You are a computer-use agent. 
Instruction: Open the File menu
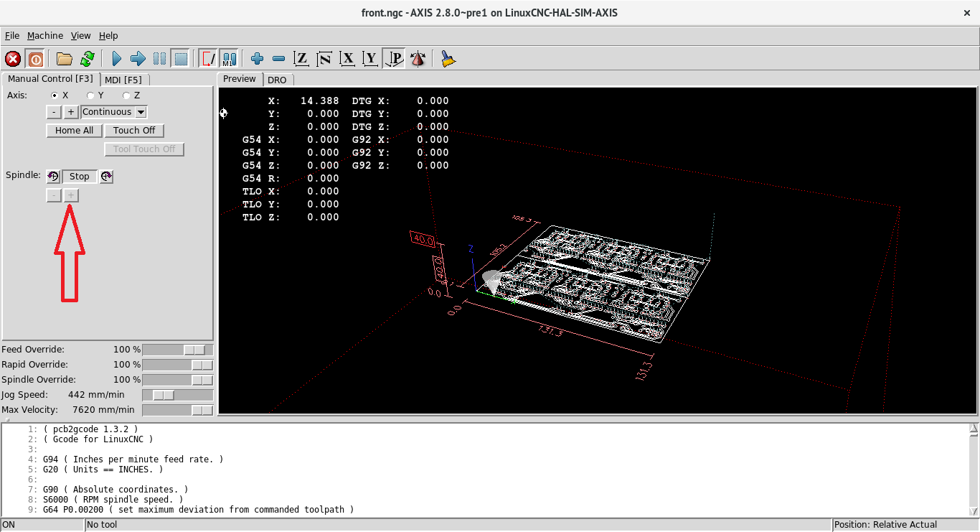(x=12, y=35)
